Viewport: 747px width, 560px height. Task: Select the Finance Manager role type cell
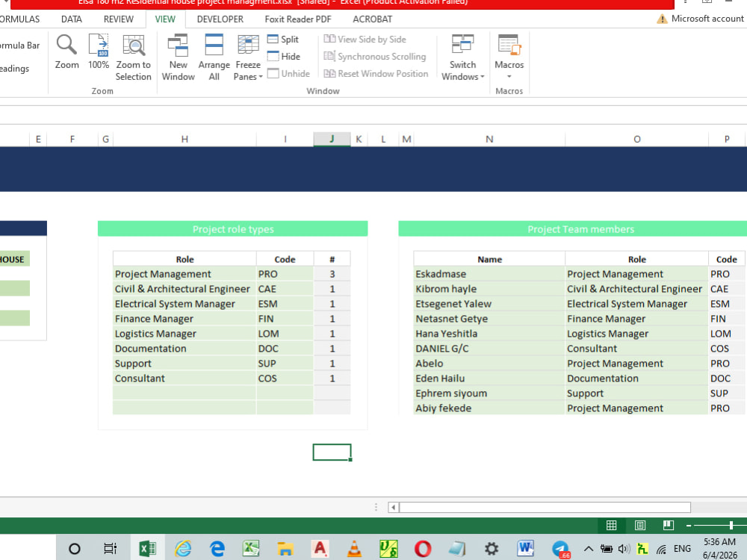pos(185,319)
